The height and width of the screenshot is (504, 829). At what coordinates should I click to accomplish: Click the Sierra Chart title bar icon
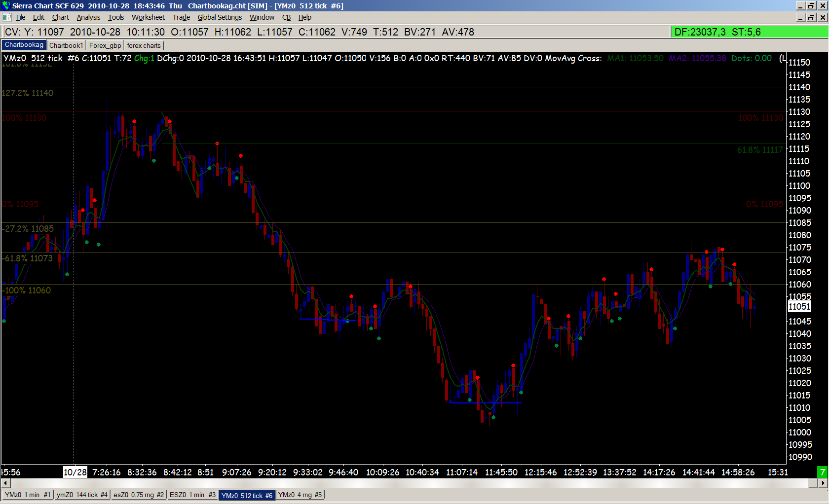pyautogui.click(x=5, y=5)
